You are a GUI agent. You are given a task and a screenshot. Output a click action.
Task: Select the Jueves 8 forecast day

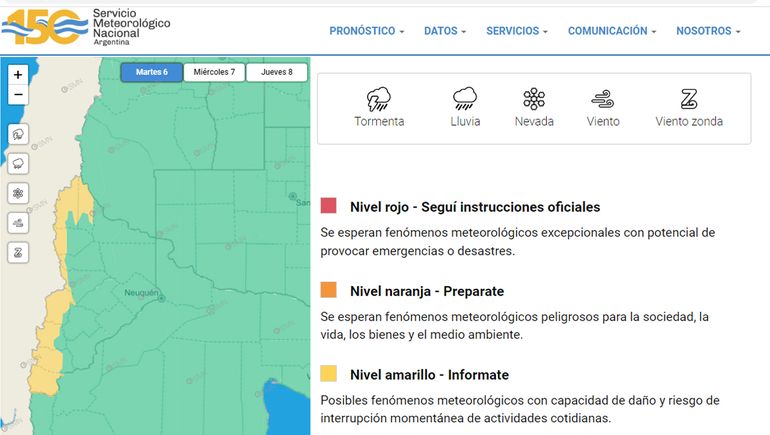(x=276, y=72)
